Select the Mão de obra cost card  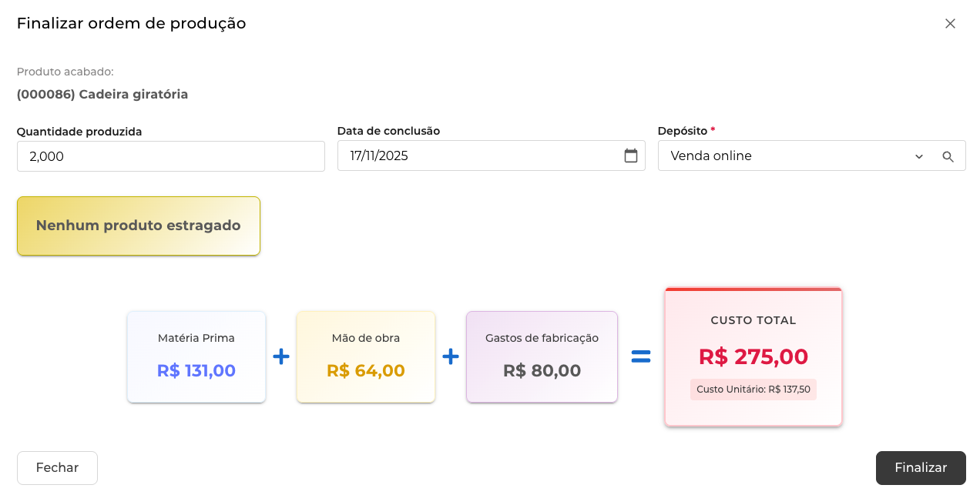(366, 356)
